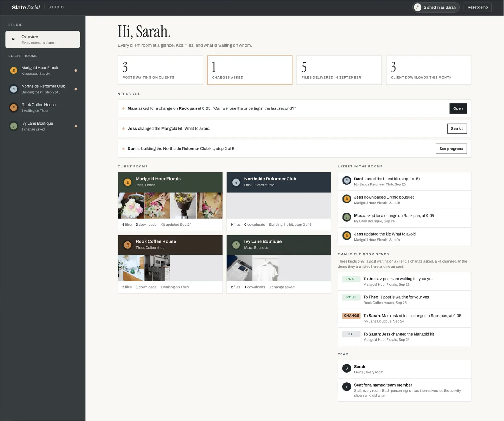
Task: Click the avatar beside 'Jess downloaded Orchid bouquet'
Action: [346, 199]
